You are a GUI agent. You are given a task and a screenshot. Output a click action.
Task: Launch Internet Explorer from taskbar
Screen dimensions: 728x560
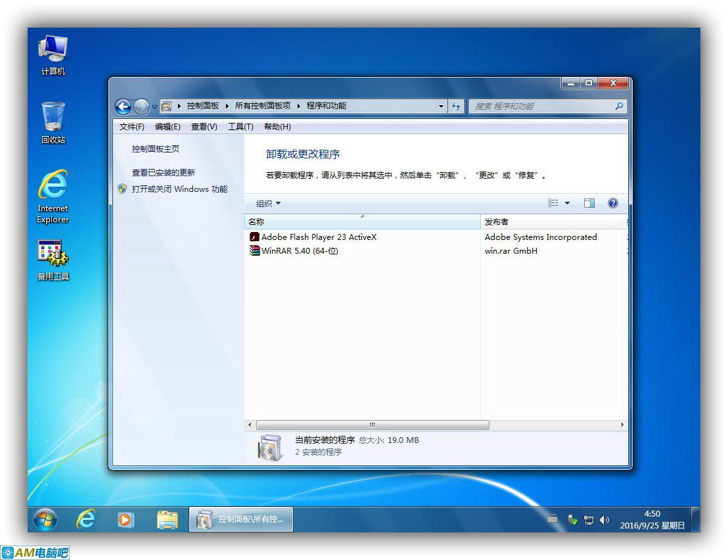(86, 519)
